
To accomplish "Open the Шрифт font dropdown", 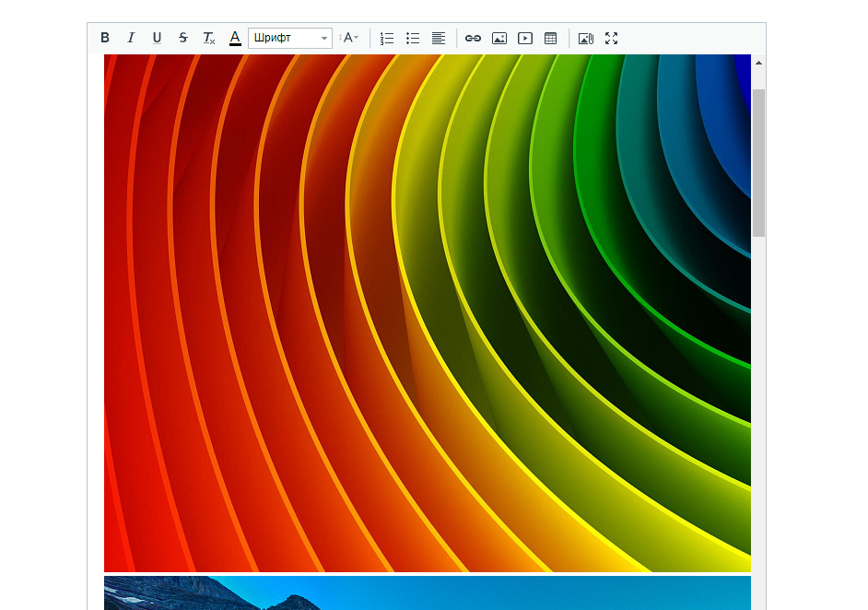I will pyautogui.click(x=289, y=38).
